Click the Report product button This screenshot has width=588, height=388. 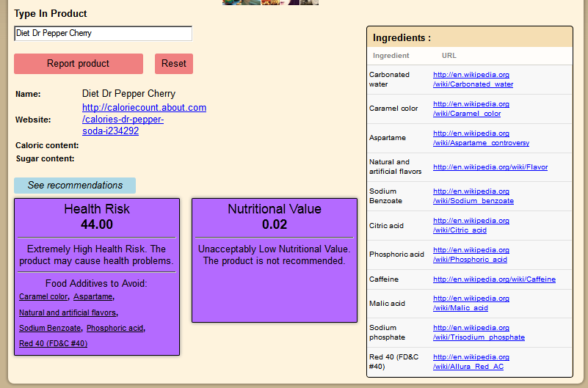coord(79,64)
